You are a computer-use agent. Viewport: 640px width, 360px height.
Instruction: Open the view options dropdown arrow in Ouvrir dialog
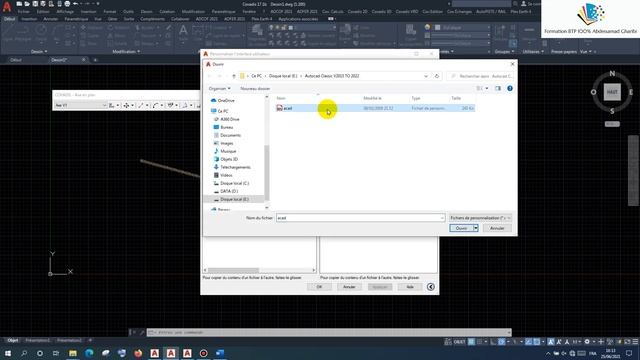(x=487, y=88)
